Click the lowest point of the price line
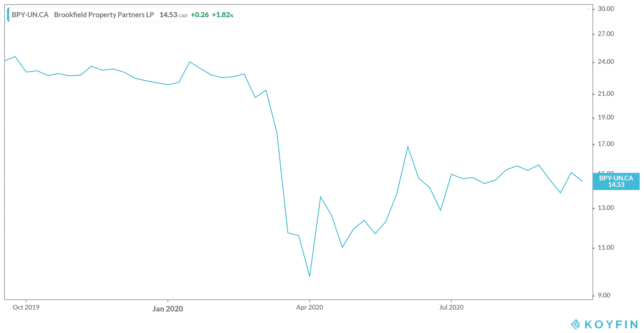 (310, 276)
